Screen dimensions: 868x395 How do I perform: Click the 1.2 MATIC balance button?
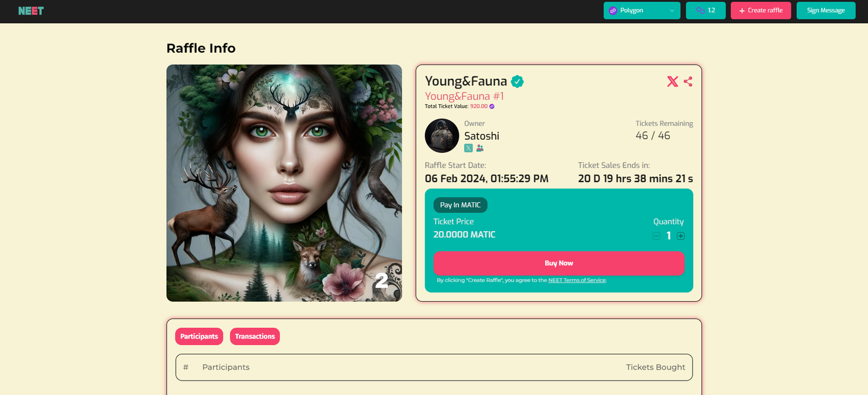click(705, 10)
